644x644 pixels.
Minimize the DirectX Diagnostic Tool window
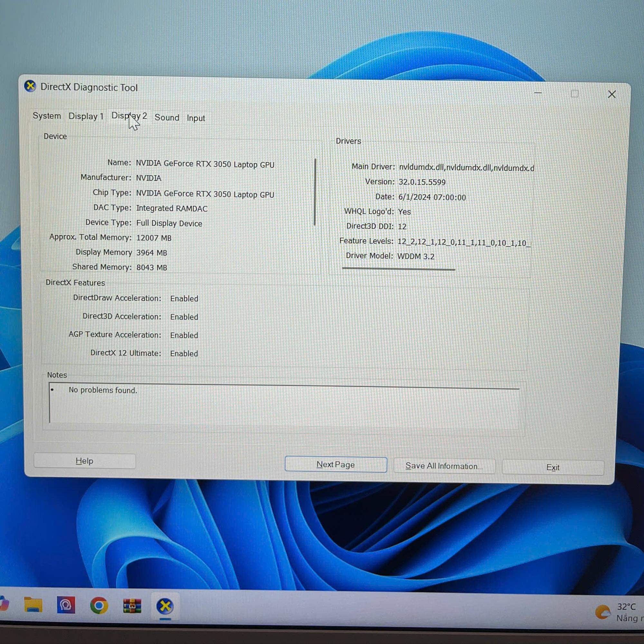tap(538, 93)
